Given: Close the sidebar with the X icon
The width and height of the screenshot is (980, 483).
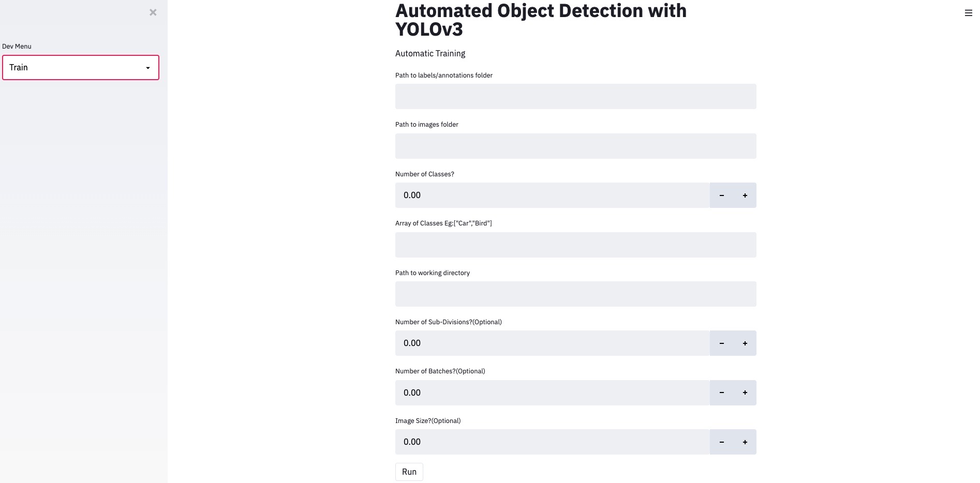Looking at the screenshot, I should (153, 12).
